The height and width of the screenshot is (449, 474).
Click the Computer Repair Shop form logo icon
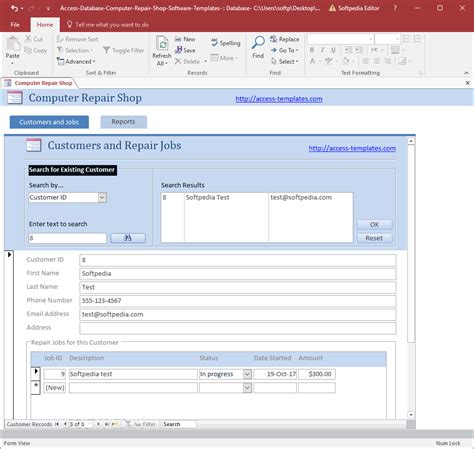click(x=15, y=98)
